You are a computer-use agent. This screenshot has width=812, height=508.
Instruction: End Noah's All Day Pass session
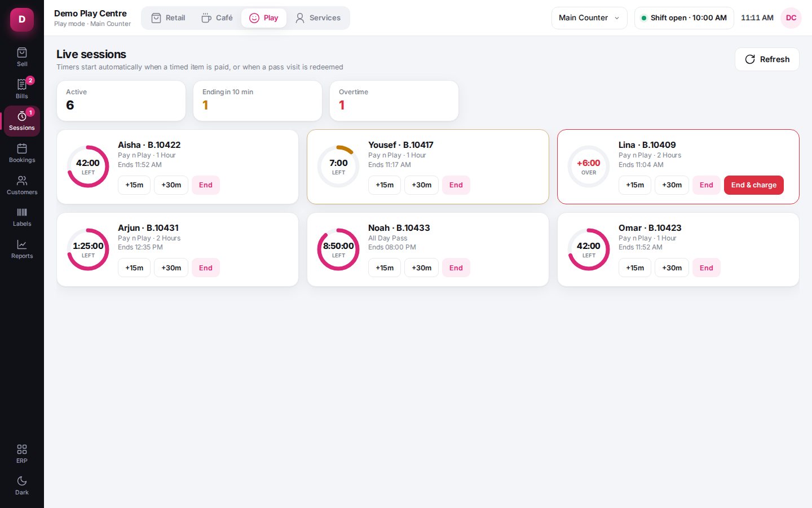click(456, 268)
